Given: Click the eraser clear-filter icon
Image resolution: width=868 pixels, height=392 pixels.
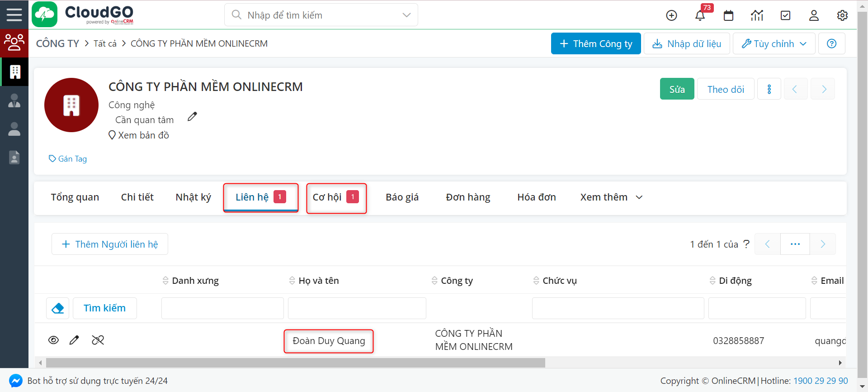Looking at the screenshot, I should click(x=58, y=308).
